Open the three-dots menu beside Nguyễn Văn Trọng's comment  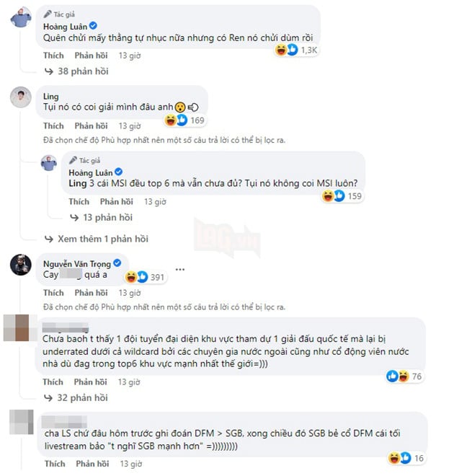[x=180, y=270]
